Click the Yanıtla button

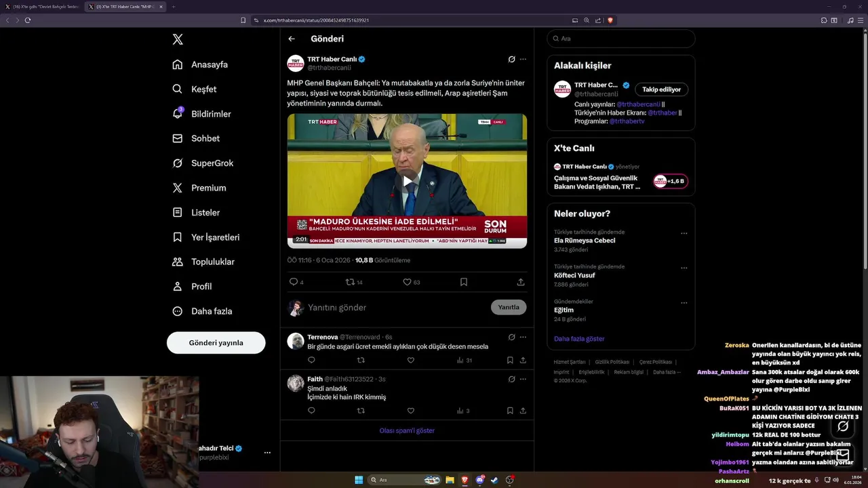tap(509, 307)
